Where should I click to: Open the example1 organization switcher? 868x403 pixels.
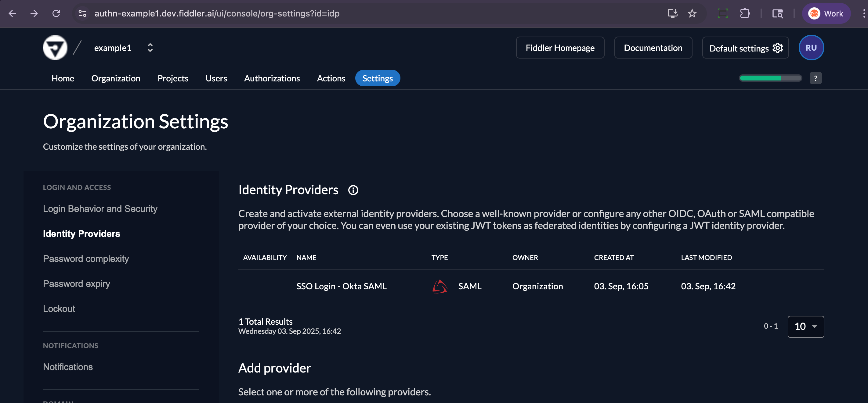coord(150,48)
